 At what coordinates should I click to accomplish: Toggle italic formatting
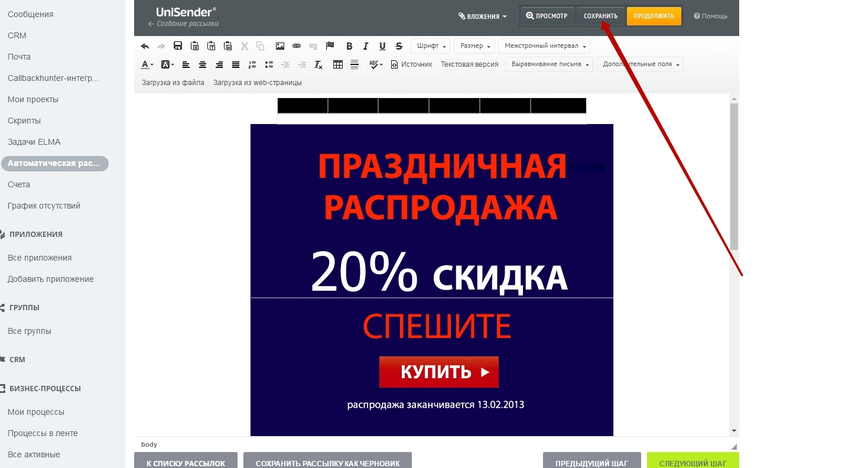(366, 46)
